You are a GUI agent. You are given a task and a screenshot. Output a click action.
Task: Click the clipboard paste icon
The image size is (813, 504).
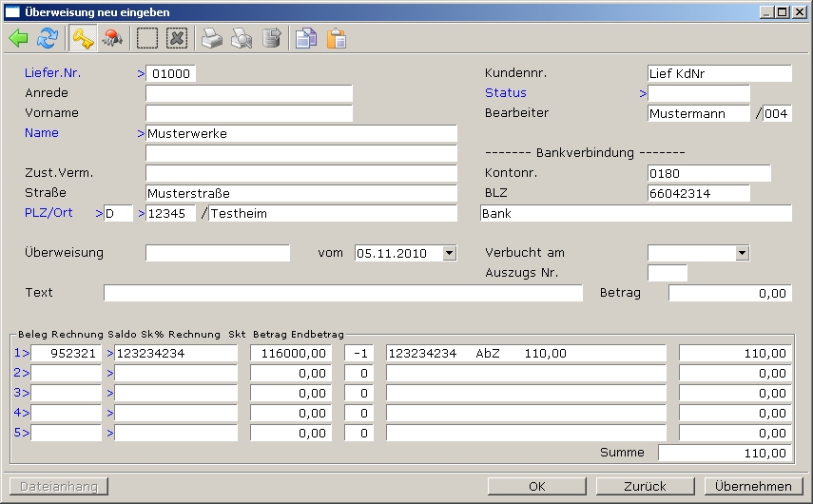point(336,39)
